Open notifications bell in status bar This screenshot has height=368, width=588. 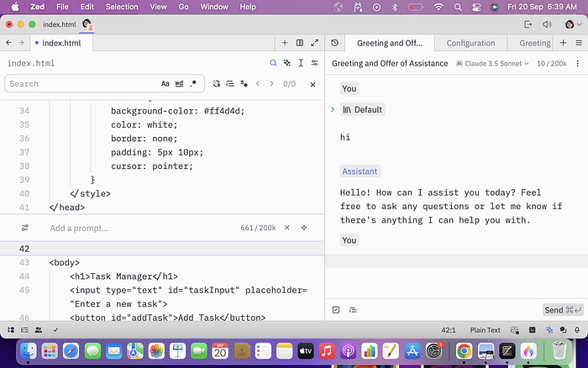577,329
